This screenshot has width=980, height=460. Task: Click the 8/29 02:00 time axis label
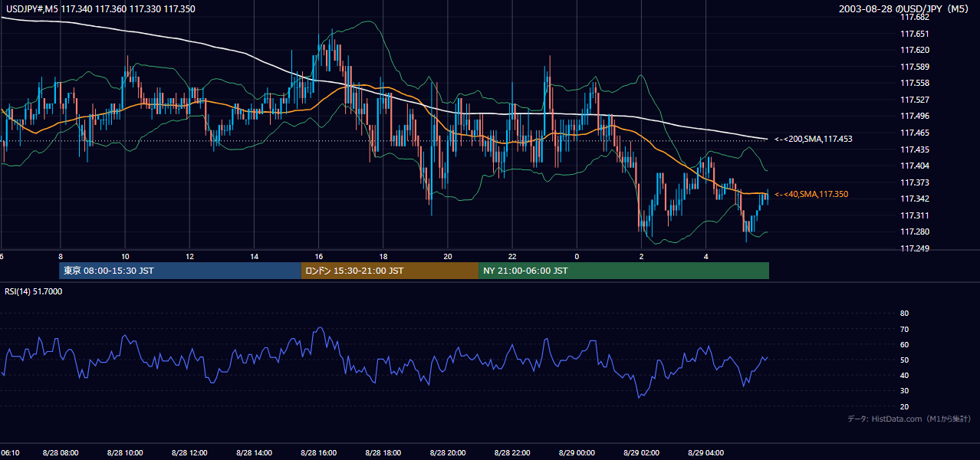click(x=641, y=453)
